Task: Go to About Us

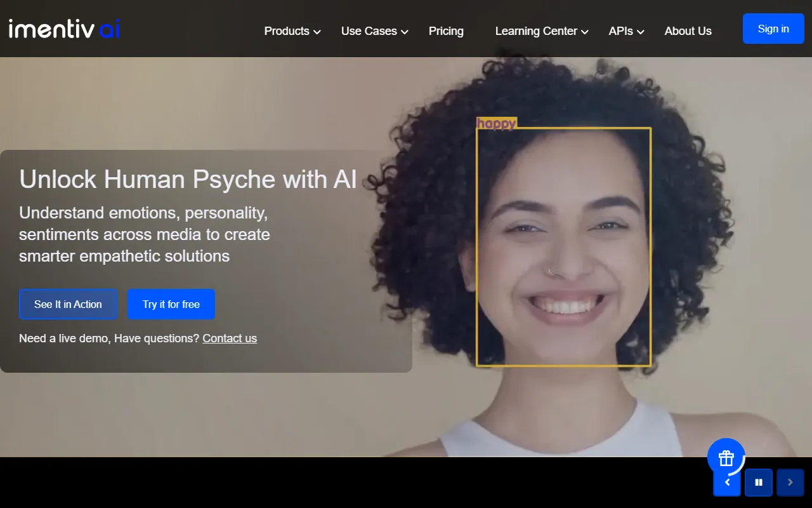Action: point(688,31)
